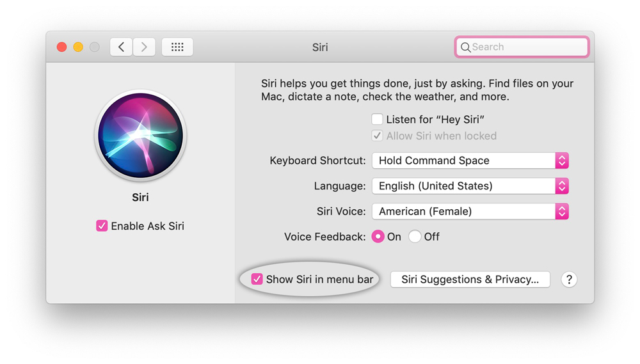Click the "Language:" label
This screenshot has width=640, height=364.
340,186
